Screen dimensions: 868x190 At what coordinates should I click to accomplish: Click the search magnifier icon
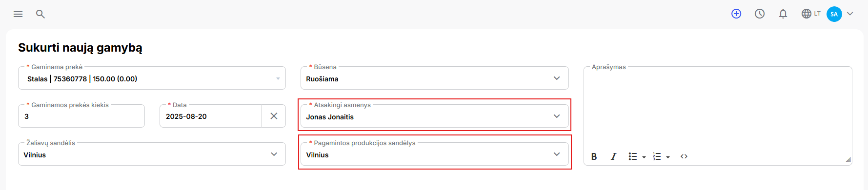(40, 14)
